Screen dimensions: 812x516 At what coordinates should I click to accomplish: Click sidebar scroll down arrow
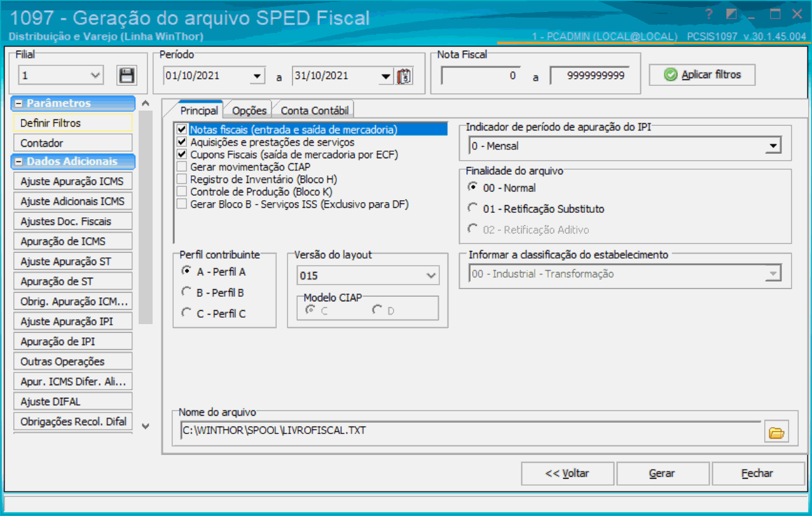click(x=145, y=426)
